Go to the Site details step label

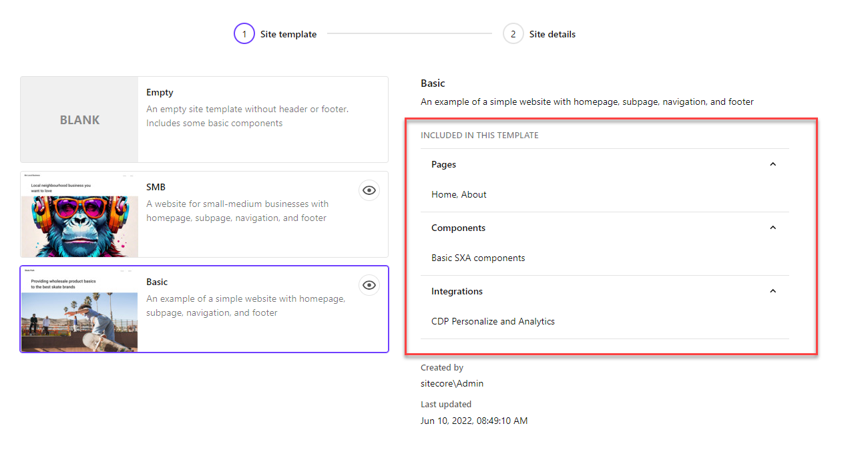pyautogui.click(x=552, y=34)
